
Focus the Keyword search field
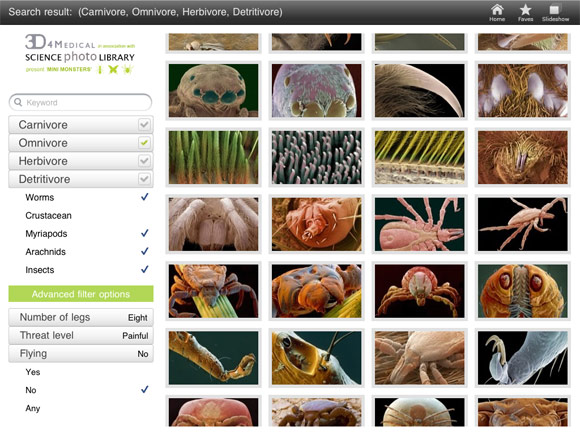tap(80, 102)
